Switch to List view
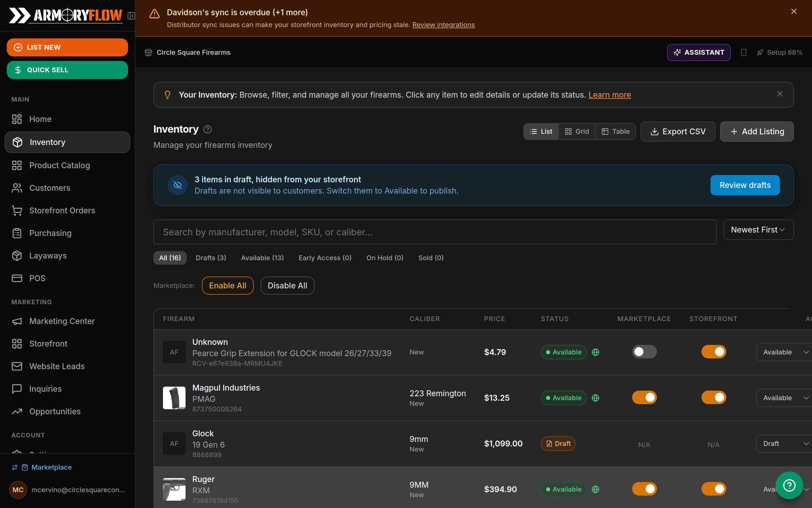This screenshot has height=508, width=812. 541,131
